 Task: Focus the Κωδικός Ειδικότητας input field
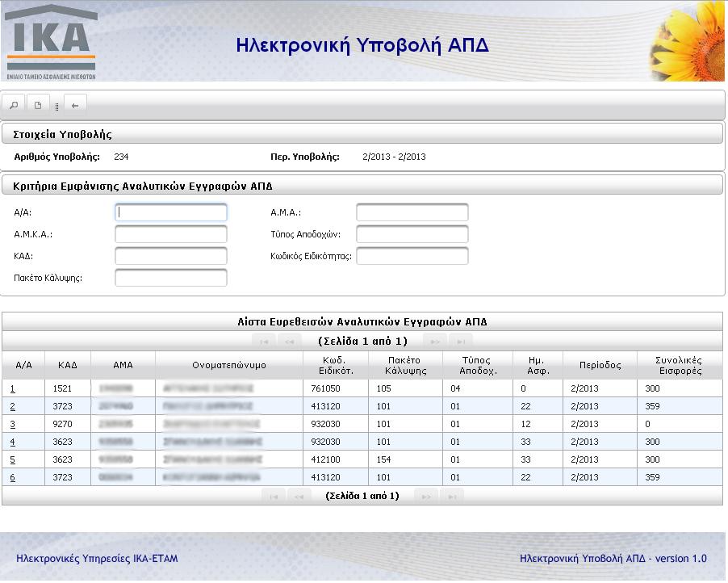point(412,256)
